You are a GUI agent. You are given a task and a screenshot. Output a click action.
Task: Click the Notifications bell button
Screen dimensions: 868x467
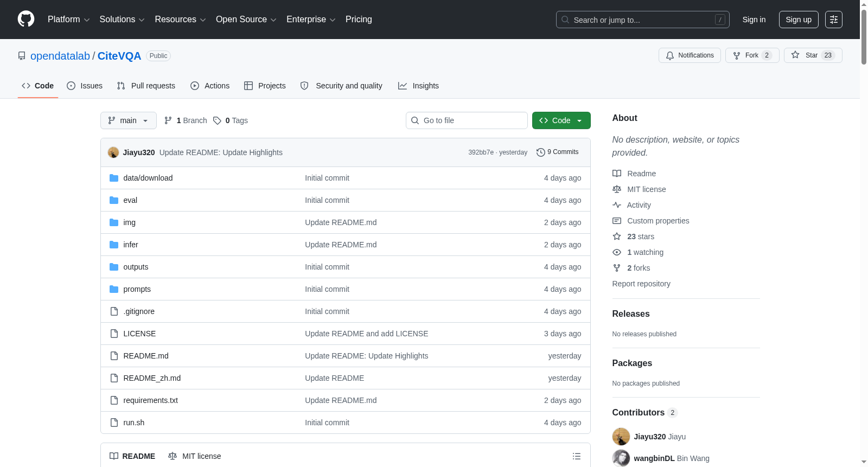pos(690,55)
